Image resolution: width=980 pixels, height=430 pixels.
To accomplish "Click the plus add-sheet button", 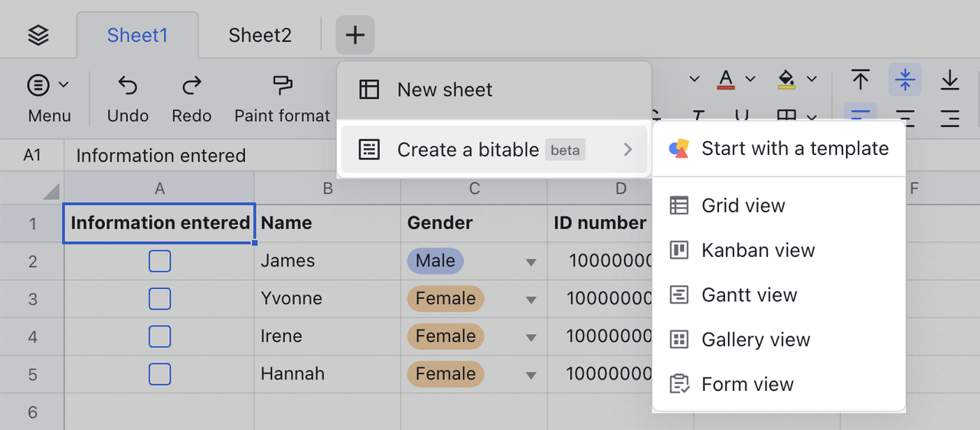I will coord(355,35).
